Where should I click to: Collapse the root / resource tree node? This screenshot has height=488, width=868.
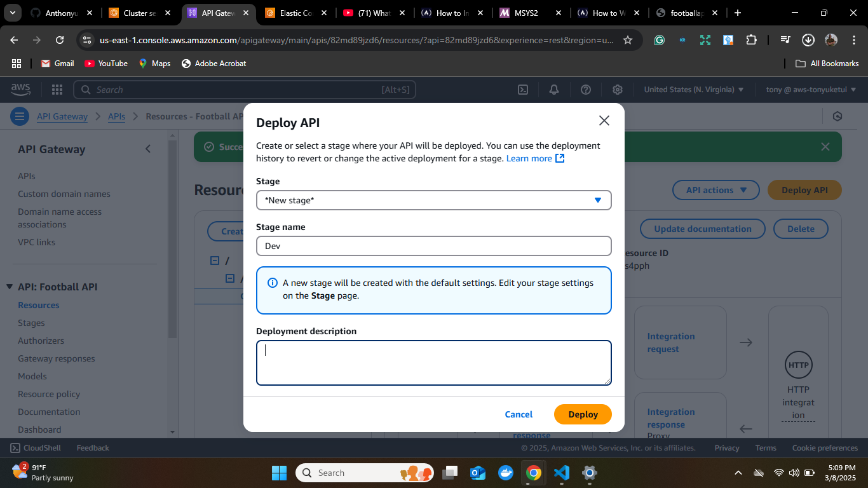pos(215,261)
